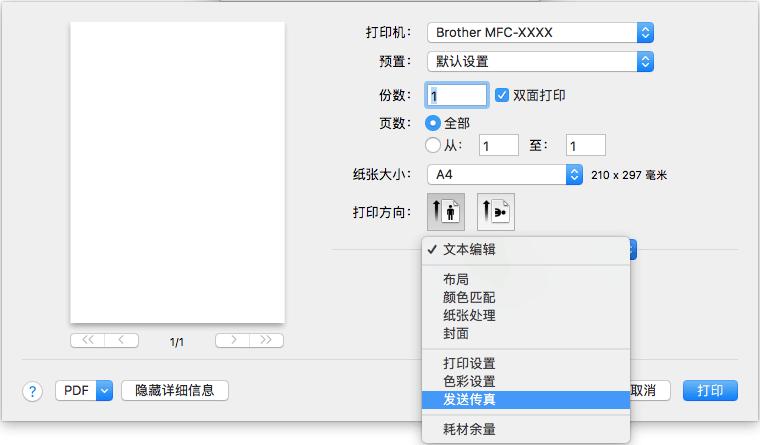Open the 预置 默认设置 dropdown
Screen dimensions: 760x445
[539, 61]
